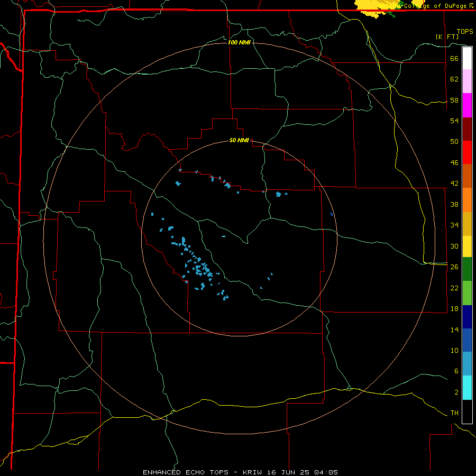Click the dark green 26 kft legend swatch
The width and height of the screenshot is (476, 476).
coord(467,269)
